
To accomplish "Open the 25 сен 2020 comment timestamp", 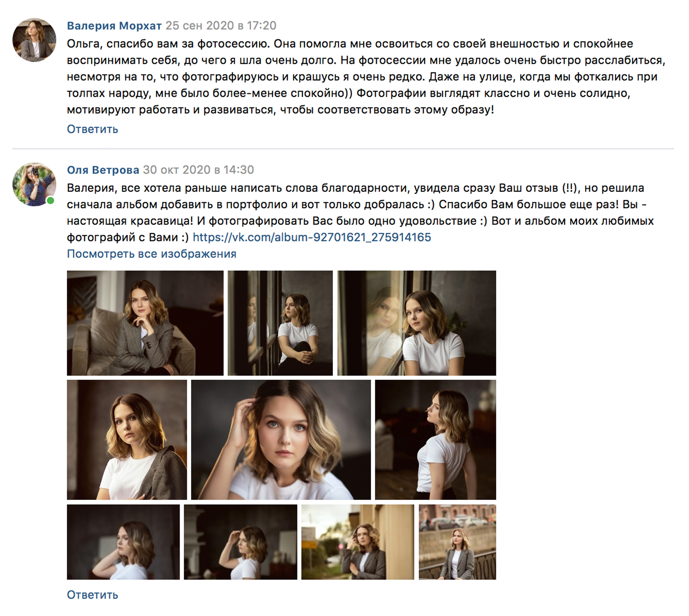I will (221, 26).
